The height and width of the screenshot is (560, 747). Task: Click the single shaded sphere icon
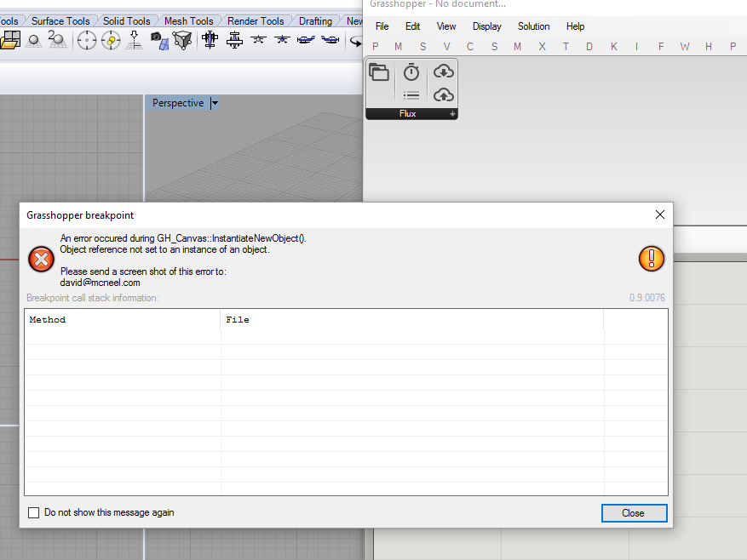click(x=33, y=41)
